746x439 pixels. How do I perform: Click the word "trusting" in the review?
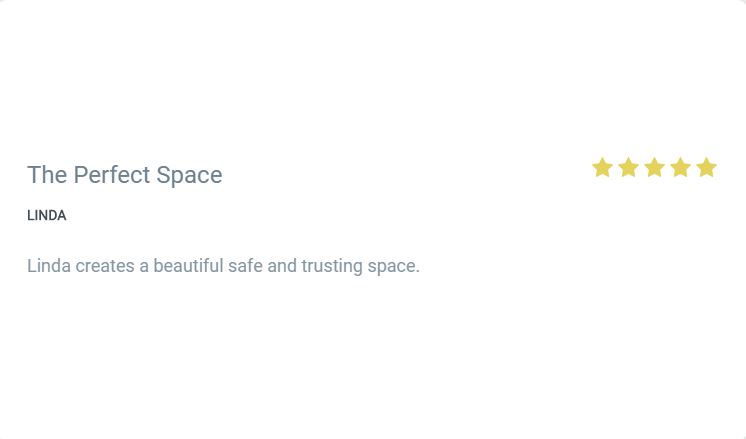(x=332, y=266)
